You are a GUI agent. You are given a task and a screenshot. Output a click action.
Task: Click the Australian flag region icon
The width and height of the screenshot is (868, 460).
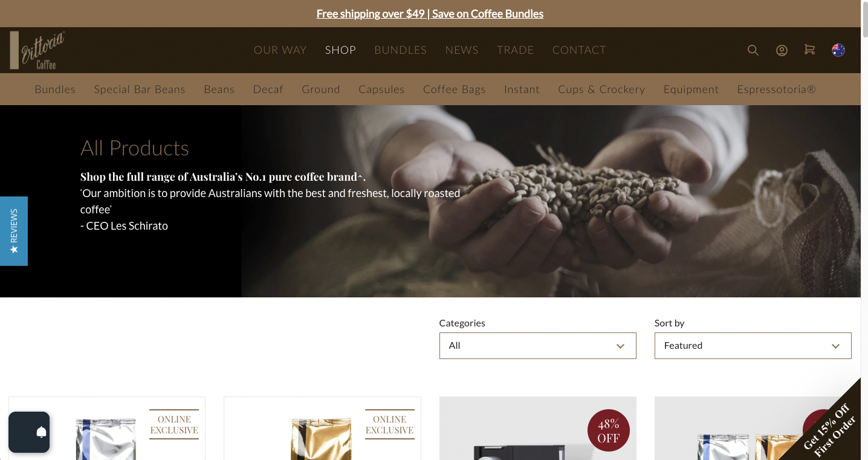click(838, 50)
